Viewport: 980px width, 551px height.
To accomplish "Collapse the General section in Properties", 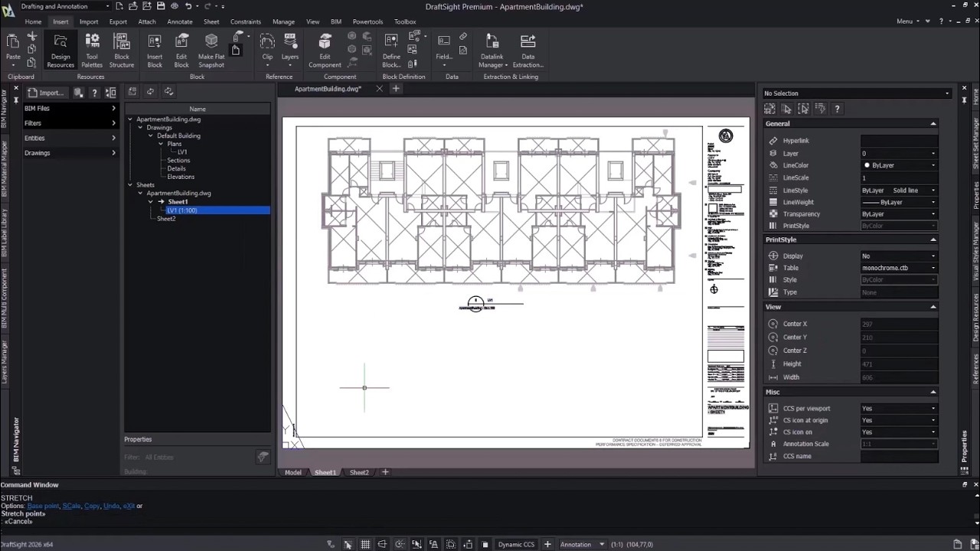I will [933, 124].
